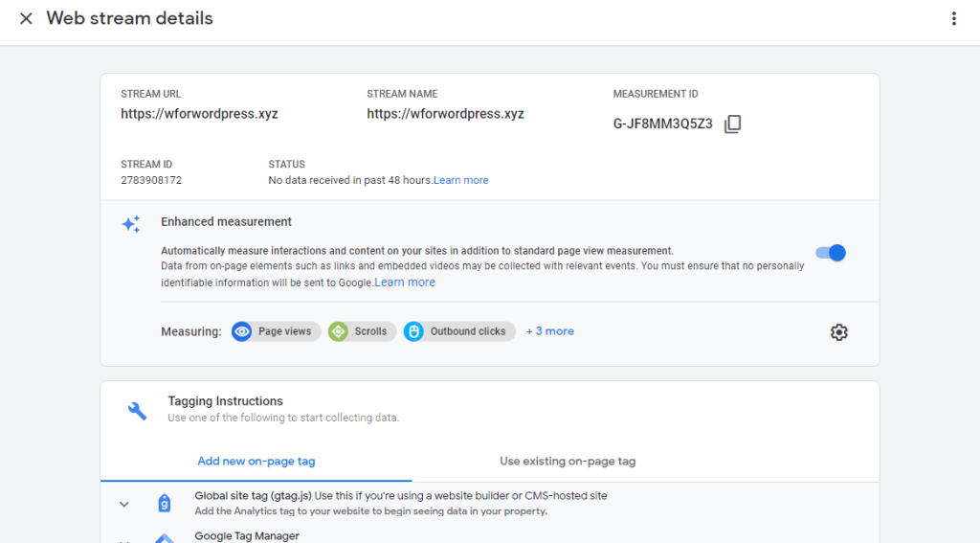Click the Page views eye icon
980x543 pixels.
[x=242, y=331]
